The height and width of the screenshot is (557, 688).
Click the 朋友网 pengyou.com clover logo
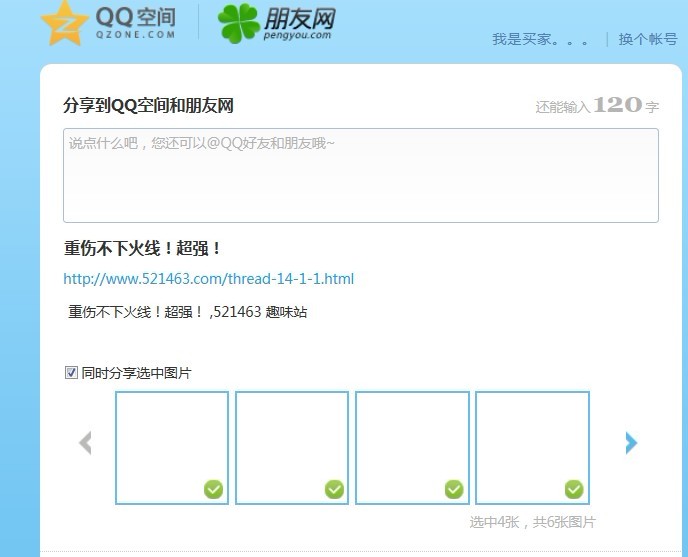(x=277, y=23)
